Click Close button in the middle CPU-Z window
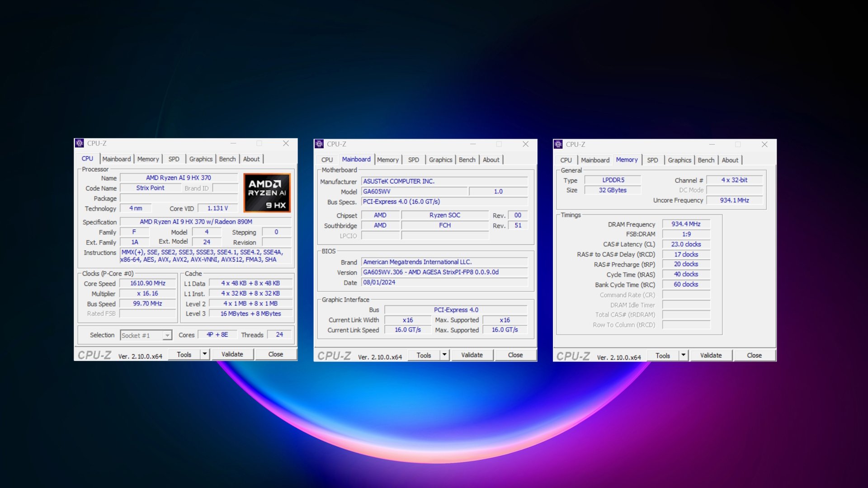The image size is (868, 488). [515, 355]
